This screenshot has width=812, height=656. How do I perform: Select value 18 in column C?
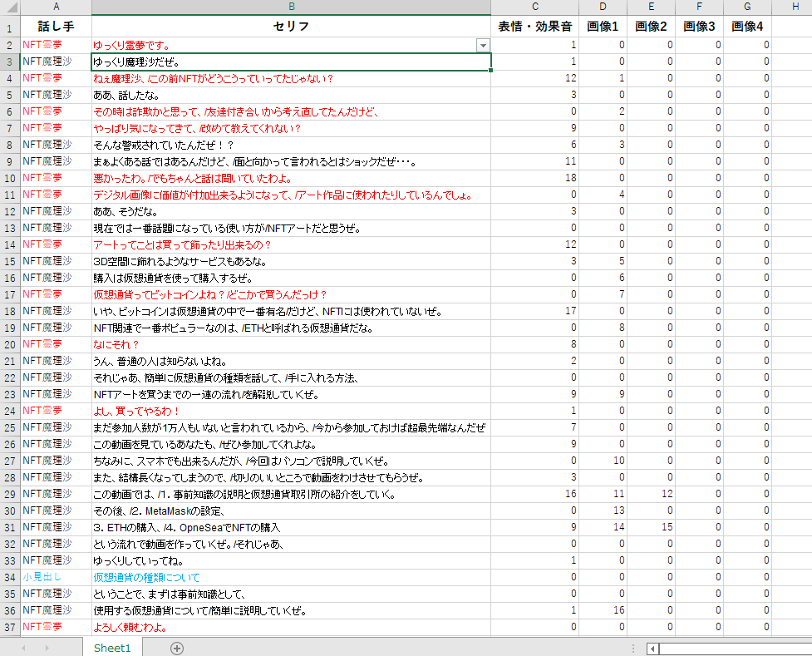click(535, 178)
